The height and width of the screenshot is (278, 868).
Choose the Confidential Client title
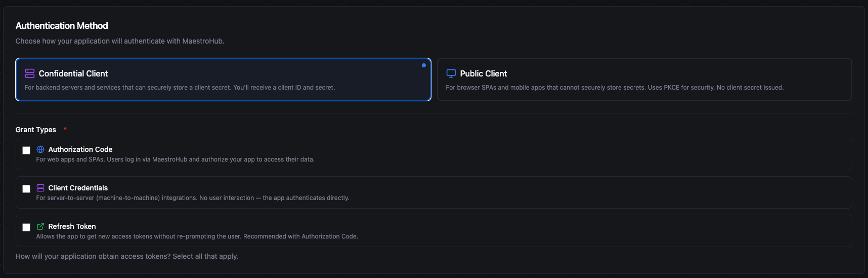(73, 73)
